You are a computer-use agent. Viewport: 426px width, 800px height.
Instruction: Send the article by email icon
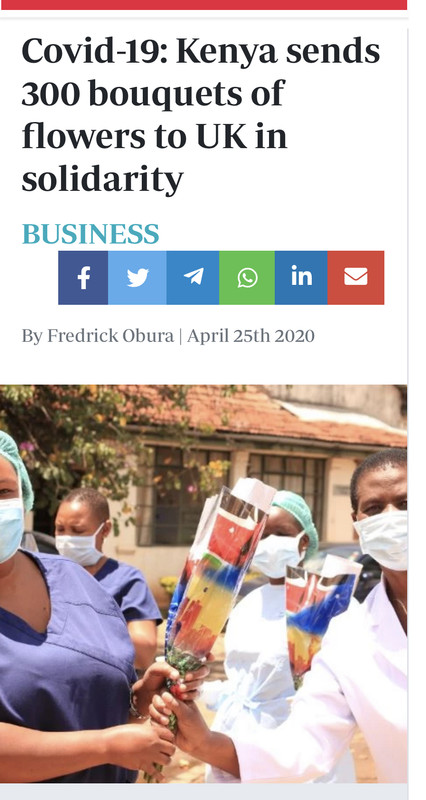tap(356, 278)
